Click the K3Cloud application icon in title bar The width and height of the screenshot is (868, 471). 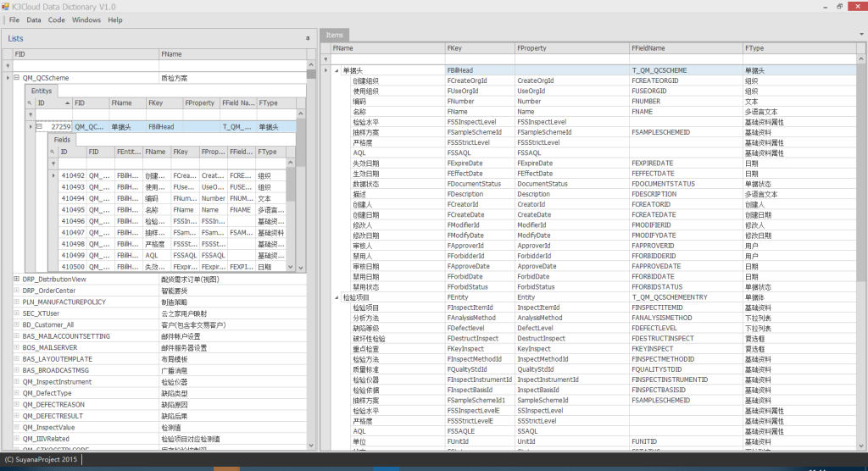tap(7, 7)
